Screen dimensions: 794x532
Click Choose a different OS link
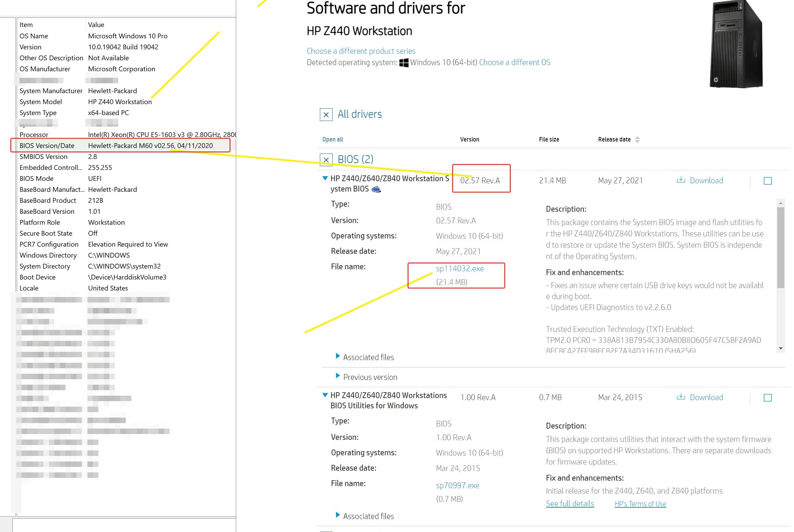pos(514,62)
